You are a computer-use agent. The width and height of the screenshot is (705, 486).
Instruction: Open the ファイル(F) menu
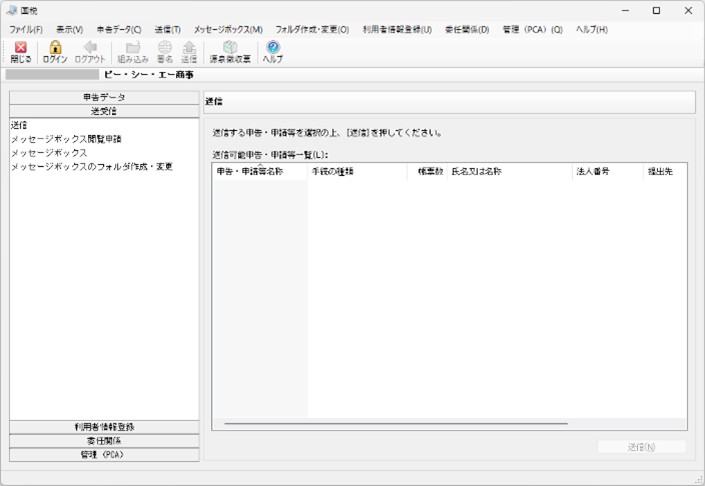(26, 30)
